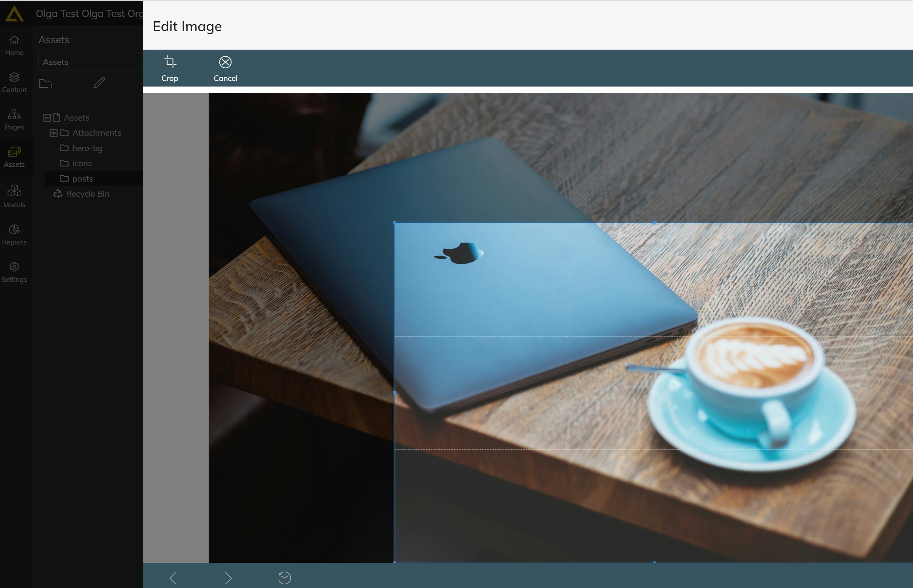Open the Reports section
This screenshot has width=913, height=588.
[14, 234]
